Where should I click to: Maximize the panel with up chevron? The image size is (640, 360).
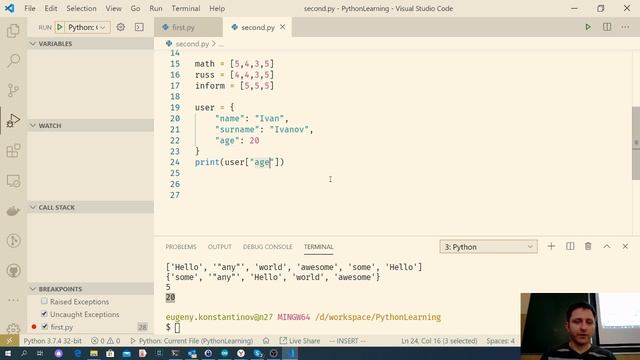pyautogui.click(x=607, y=247)
